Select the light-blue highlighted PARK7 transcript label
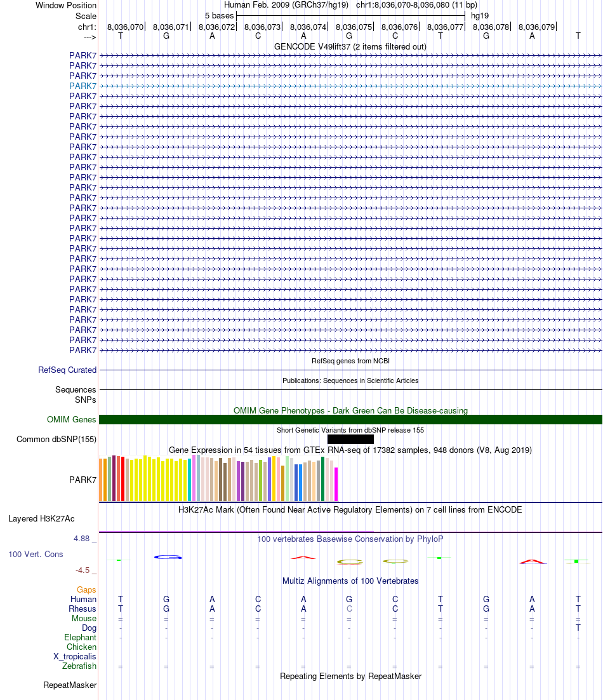The height and width of the screenshot is (700, 603). (83, 86)
